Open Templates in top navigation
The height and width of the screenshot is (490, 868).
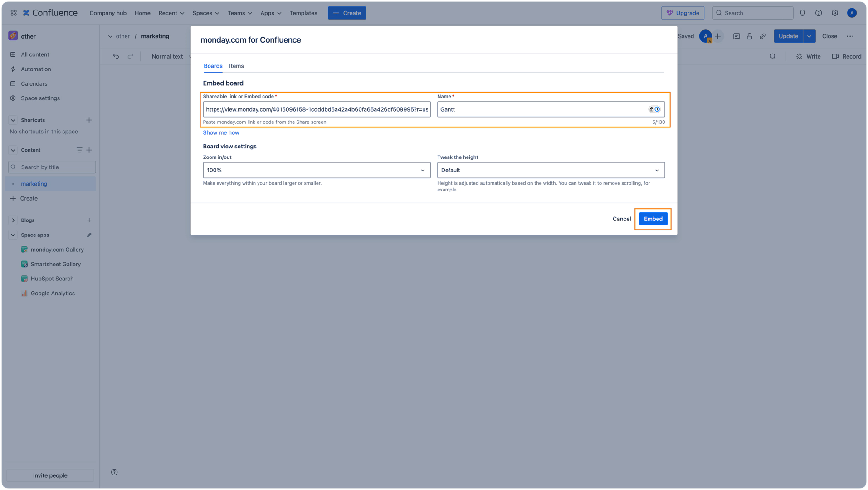tap(303, 13)
